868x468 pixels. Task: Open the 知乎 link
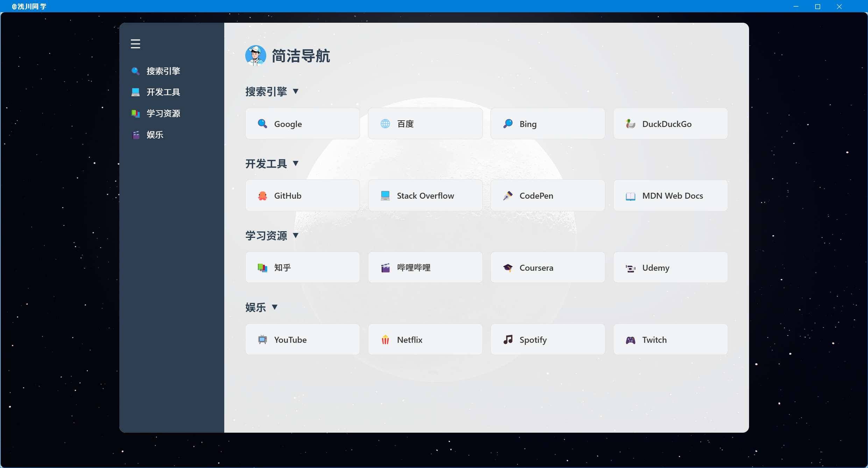pos(303,268)
